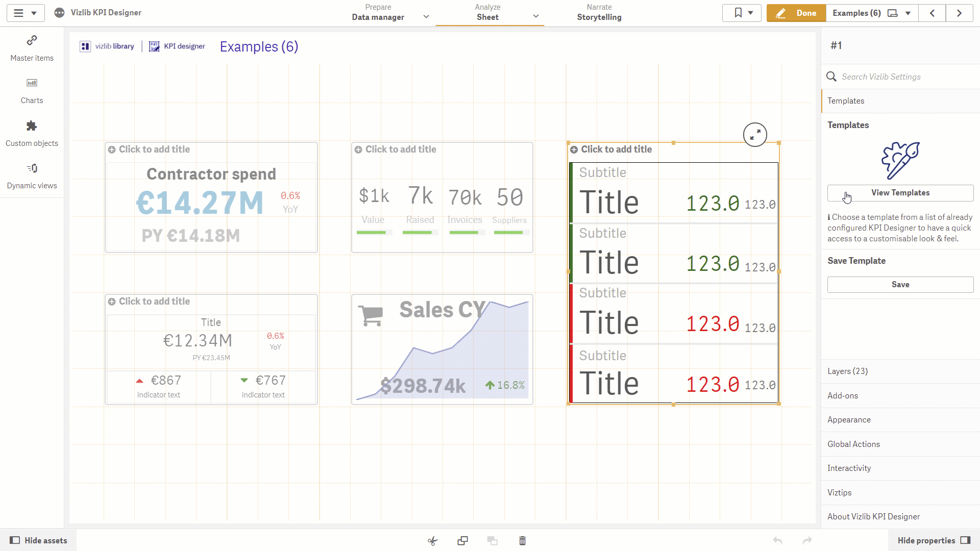Click the cut scissors icon
980x551 pixels.
(433, 541)
